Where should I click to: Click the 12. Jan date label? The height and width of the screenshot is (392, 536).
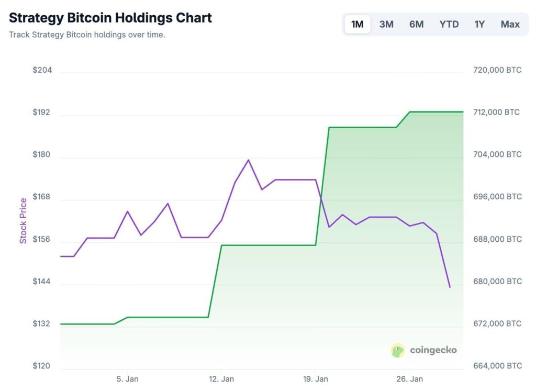(x=221, y=378)
